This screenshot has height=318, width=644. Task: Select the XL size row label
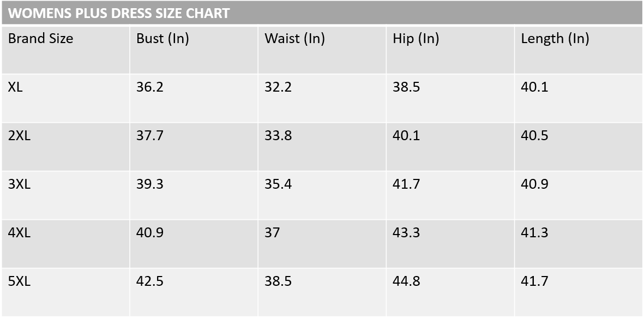(x=16, y=87)
